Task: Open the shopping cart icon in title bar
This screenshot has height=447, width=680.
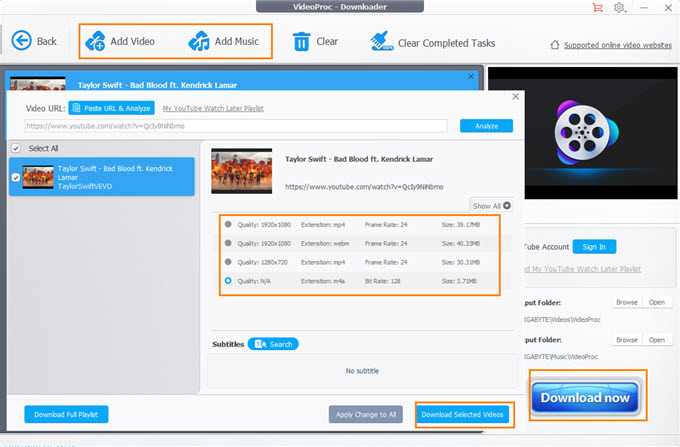Action: click(x=598, y=7)
